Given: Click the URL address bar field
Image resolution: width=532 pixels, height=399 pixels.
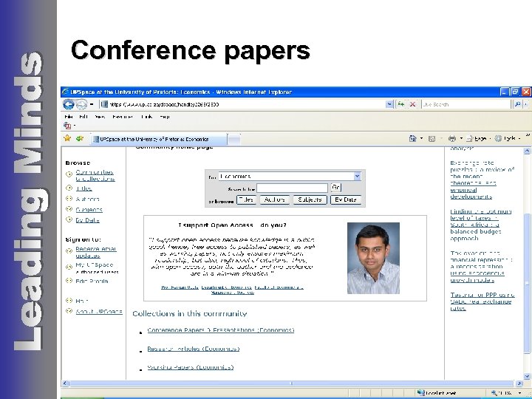Looking at the screenshot, I should pyautogui.click(x=243, y=104).
